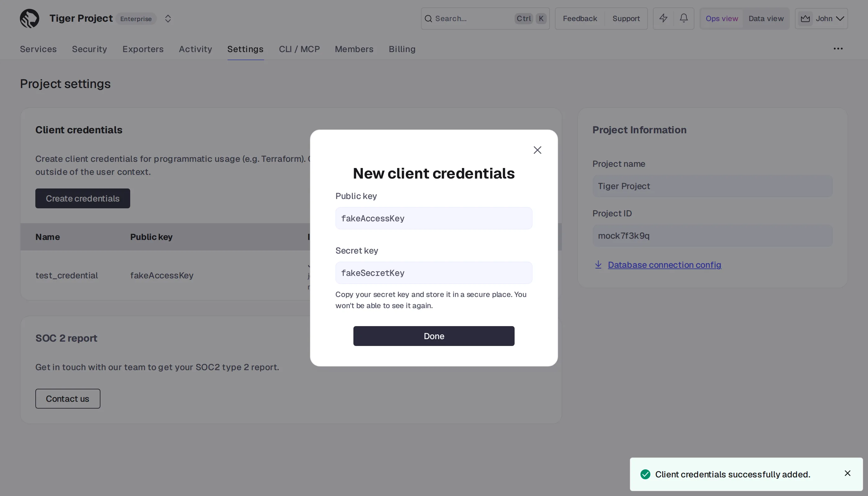Click the fakeAccessKey table cell
This screenshot has height=496, width=868.
(162, 275)
